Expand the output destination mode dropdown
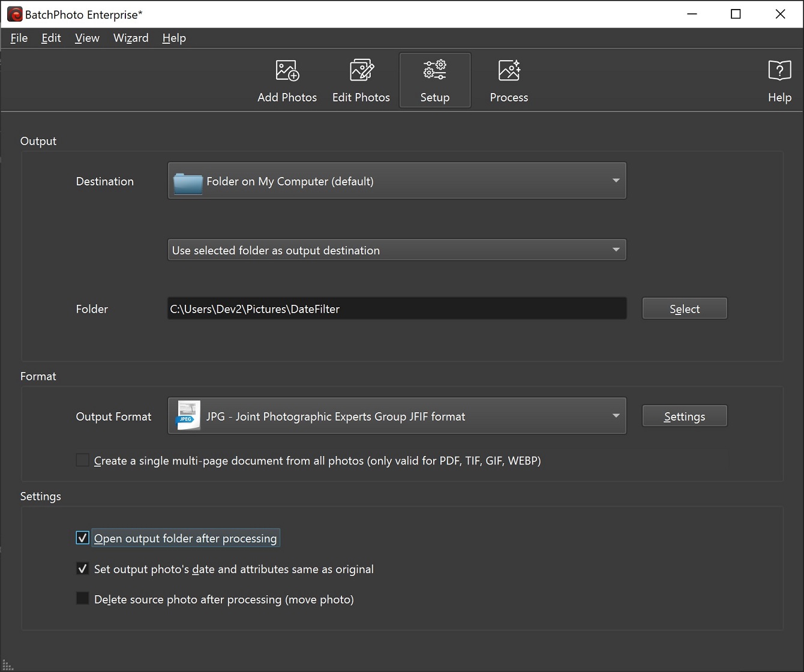Image resolution: width=804 pixels, height=672 pixels. click(x=616, y=250)
